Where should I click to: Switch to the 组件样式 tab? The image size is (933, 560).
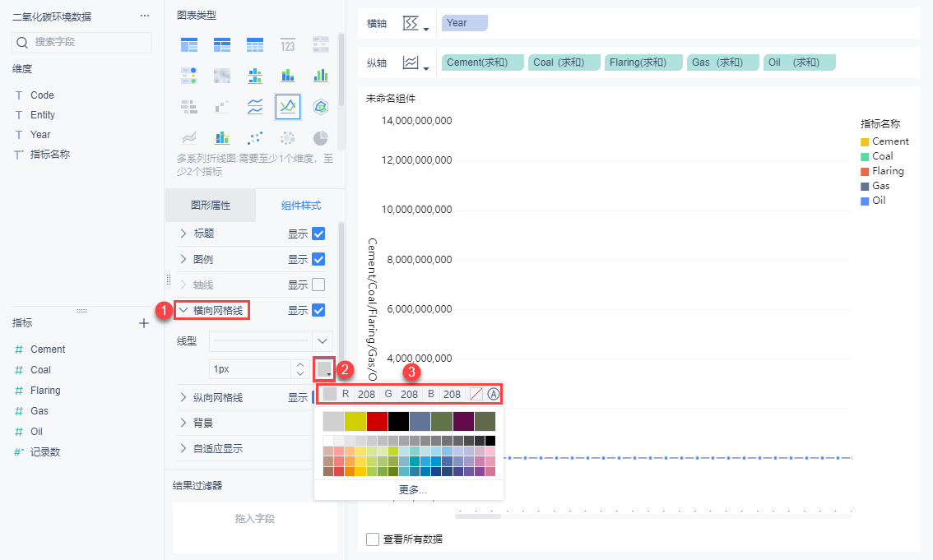click(301, 205)
